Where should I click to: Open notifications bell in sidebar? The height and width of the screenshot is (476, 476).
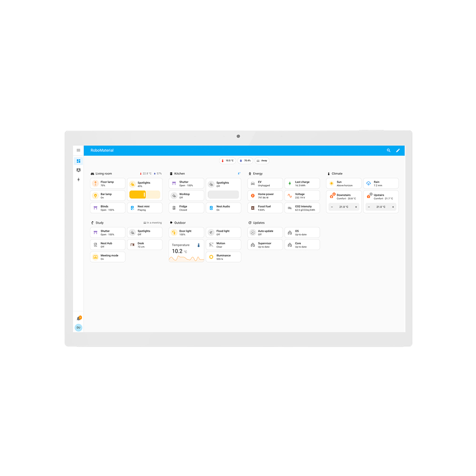[x=79, y=318]
